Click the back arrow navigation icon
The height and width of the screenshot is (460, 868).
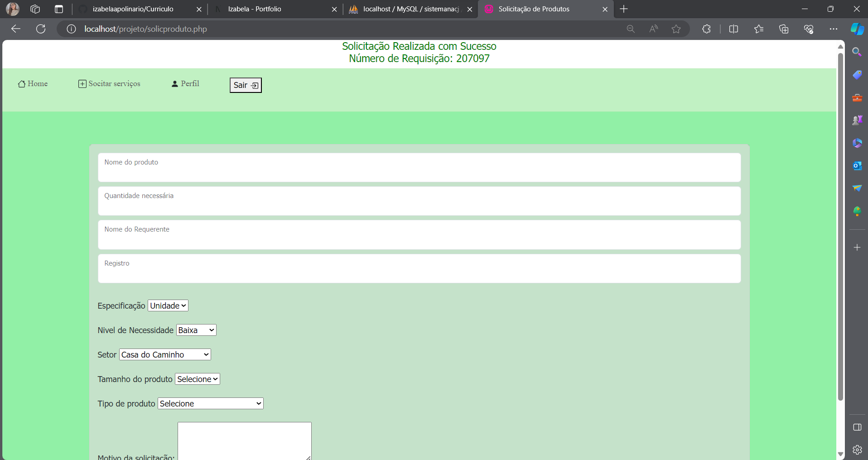(x=16, y=29)
